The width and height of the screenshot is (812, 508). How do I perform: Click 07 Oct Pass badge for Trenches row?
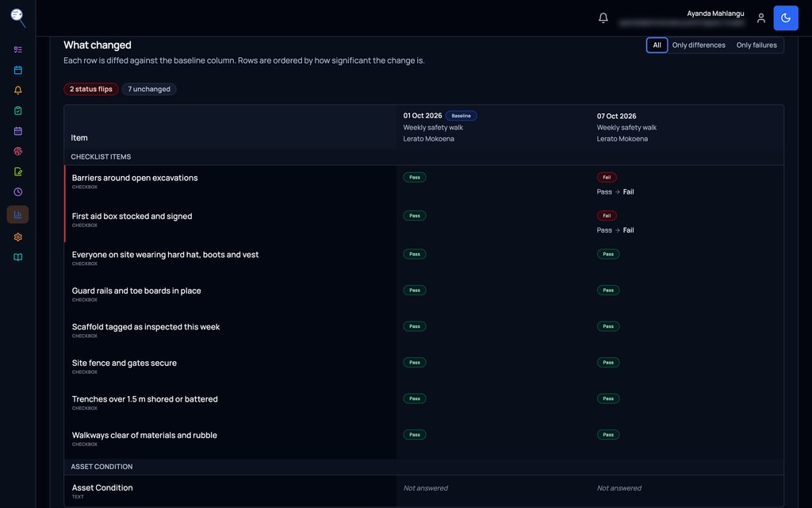click(x=608, y=398)
